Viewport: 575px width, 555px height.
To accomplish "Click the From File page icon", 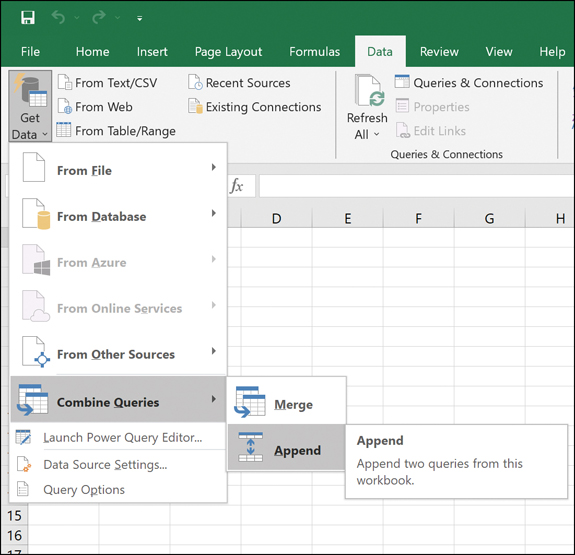I will click(34, 167).
